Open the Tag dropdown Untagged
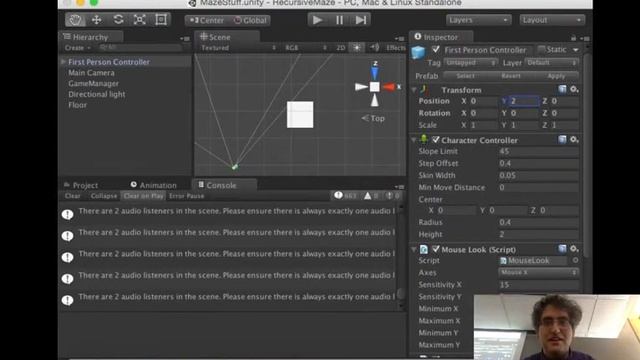 pyautogui.click(x=471, y=63)
